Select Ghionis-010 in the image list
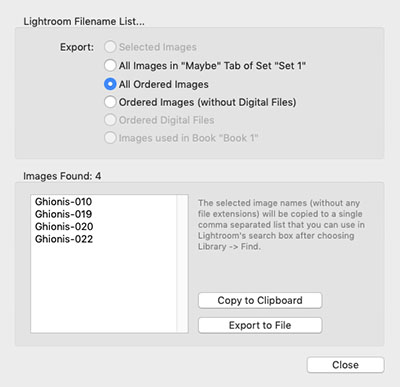 [x=63, y=202]
